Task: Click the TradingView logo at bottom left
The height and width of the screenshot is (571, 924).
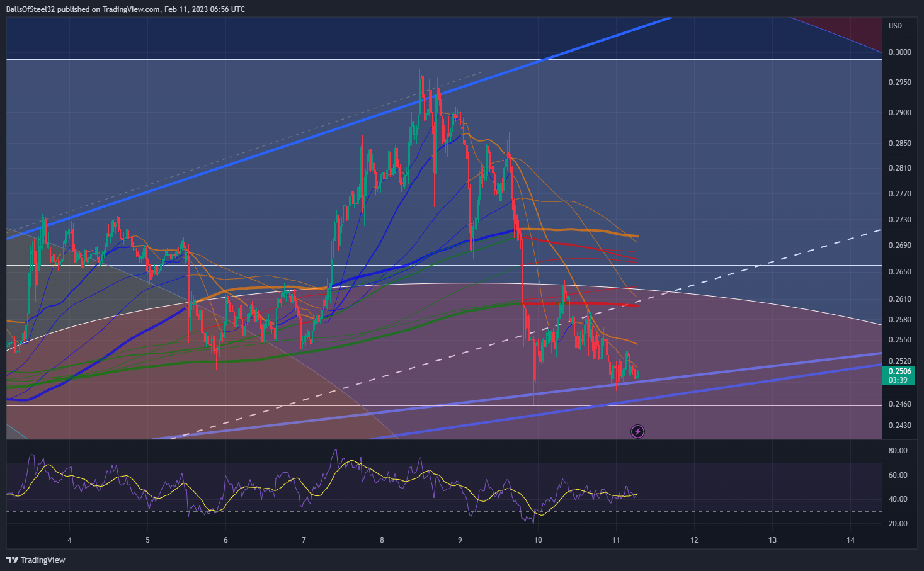Action: [36, 560]
